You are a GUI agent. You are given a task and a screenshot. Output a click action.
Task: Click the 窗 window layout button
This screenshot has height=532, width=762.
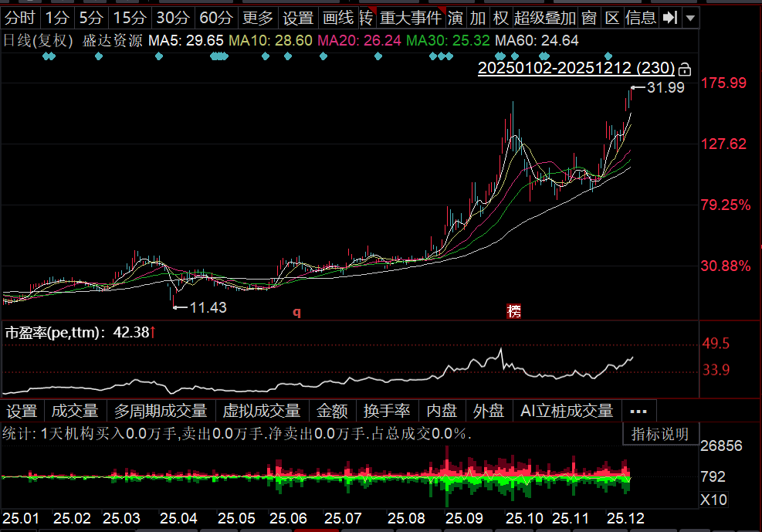point(589,18)
